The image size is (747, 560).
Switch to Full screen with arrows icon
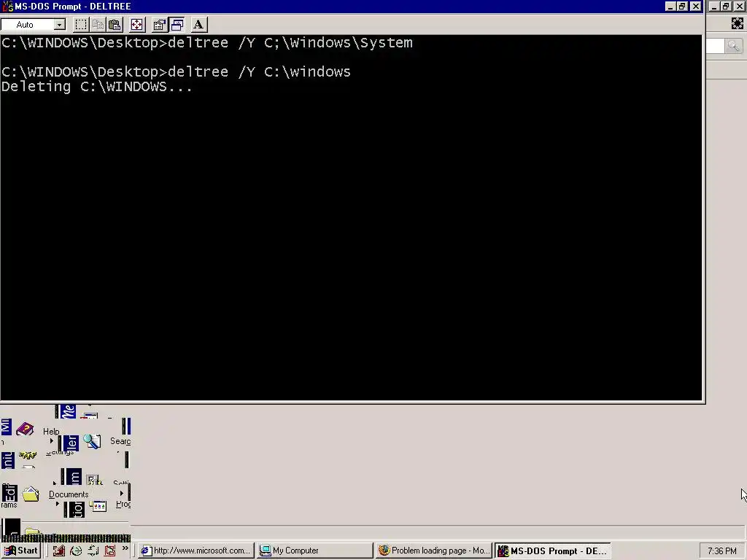[136, 25]
